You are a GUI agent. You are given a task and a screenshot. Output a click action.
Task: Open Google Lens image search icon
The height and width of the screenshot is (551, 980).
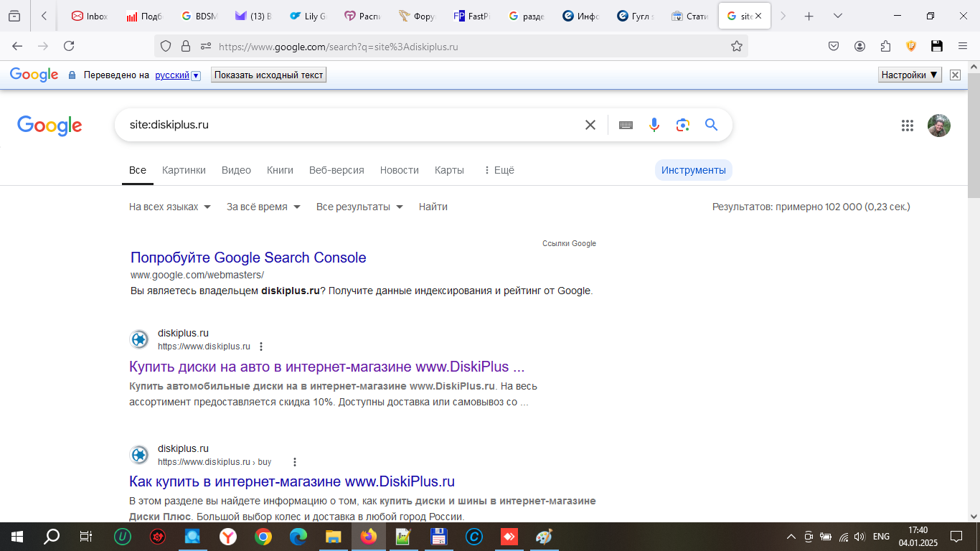682,125
